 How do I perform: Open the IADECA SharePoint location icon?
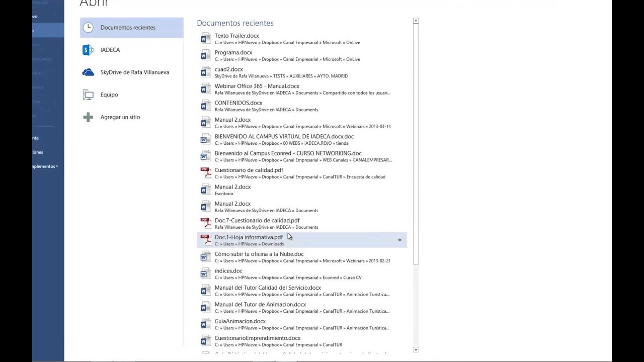click(88, 50)
